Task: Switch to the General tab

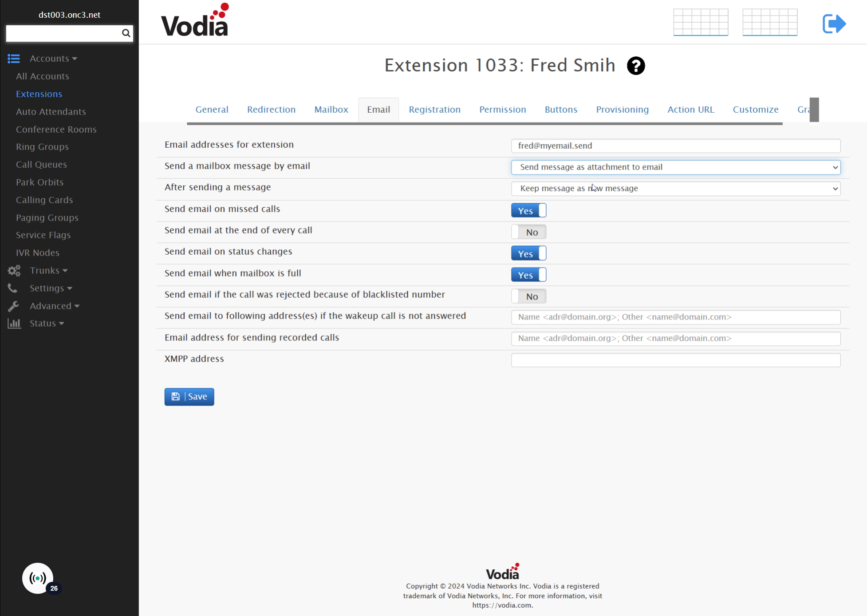Action: pyautogui.click(x=211, y=109)
